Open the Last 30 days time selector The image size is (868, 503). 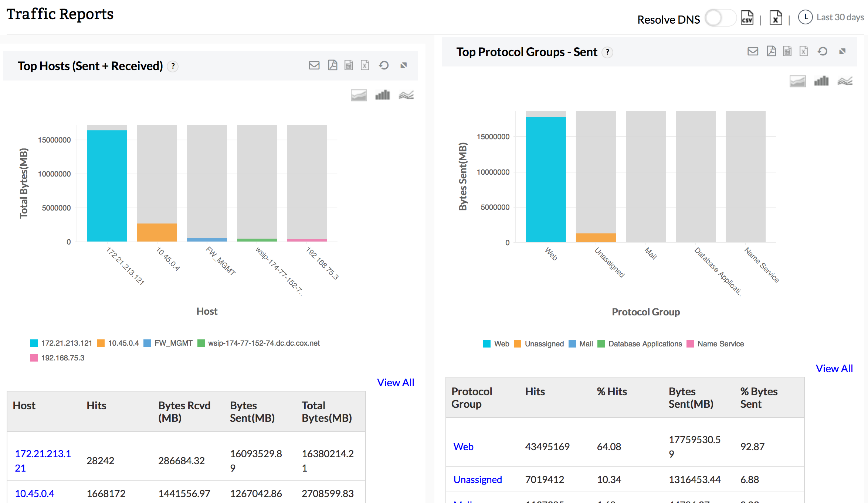click(831, 17)
